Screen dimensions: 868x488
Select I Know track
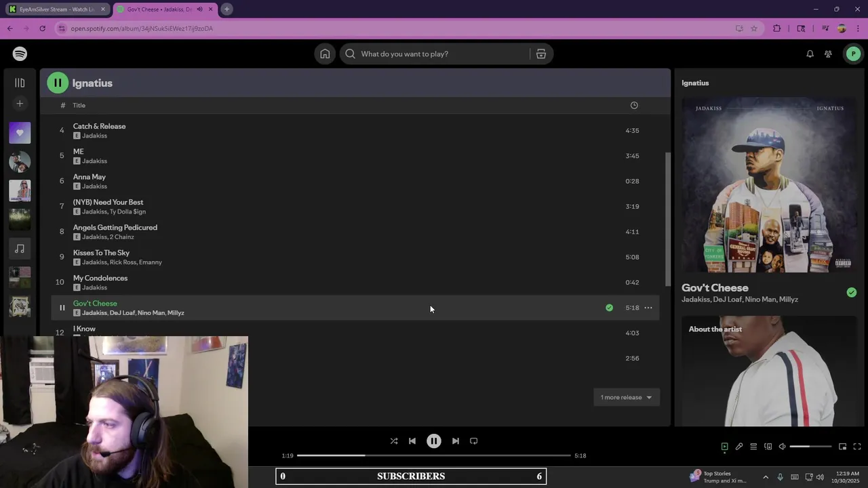point(355,331)
